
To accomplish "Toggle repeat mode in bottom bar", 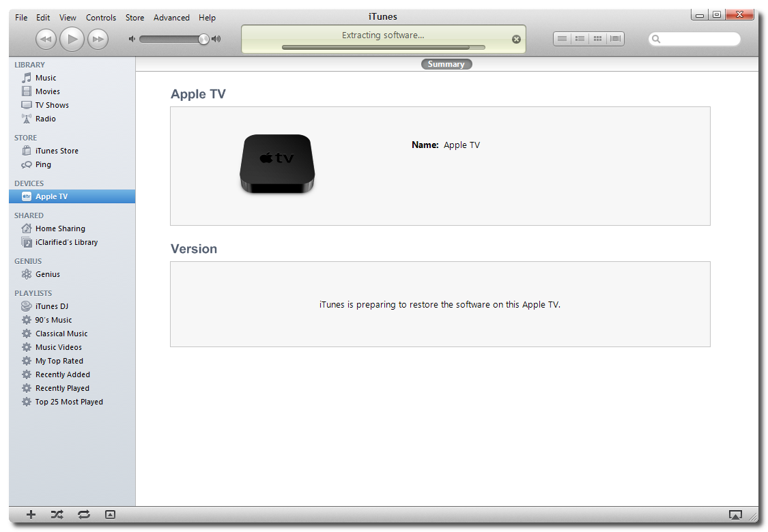I will 84,515.
